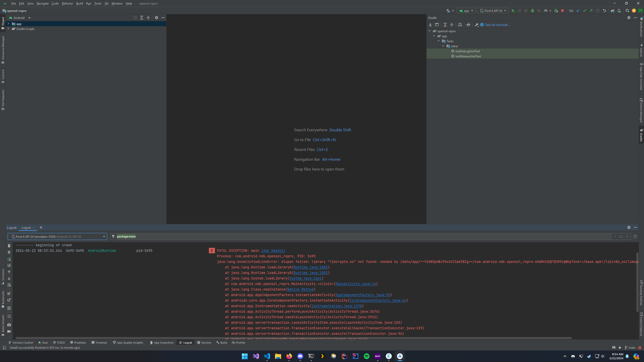Pause Logcat output
Image resolution: width=644 pixels, height=362 pixels.
coord(9,252)
